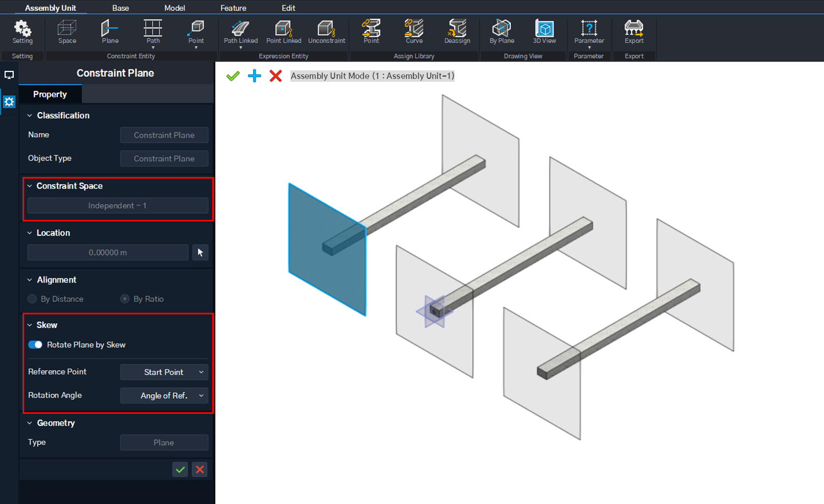This screenshot has width=824, height=504.
Task: Select the By Distance alignment option
Action: pyautogui.click(x=32, y=299)
